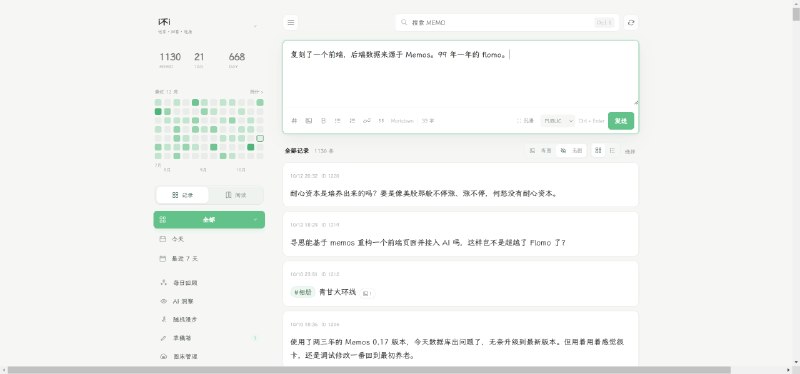Click the 668 day count stat
The height and width of the screenshot is (374, 800).
pos(237,60)
